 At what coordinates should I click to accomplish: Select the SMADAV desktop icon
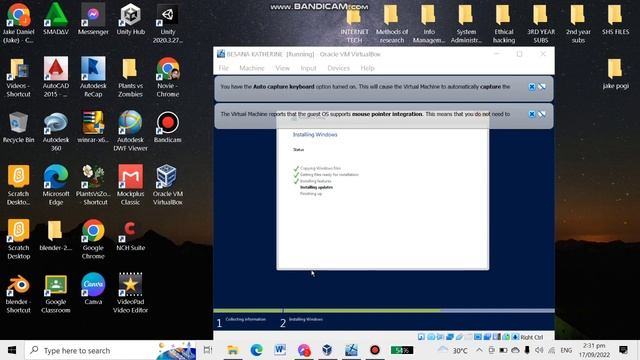pyautogui.click(x=56, y=20)
